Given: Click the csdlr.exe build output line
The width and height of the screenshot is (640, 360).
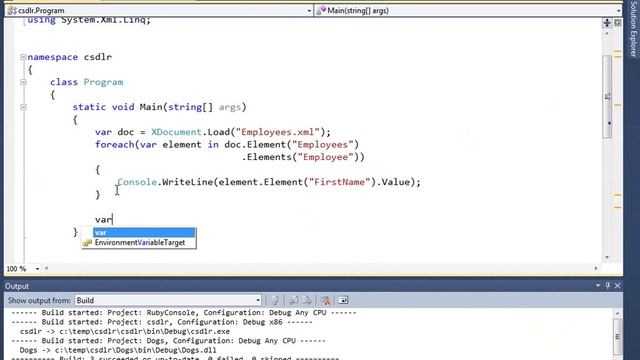Looking at the screenshot, I should click(125, 331).
